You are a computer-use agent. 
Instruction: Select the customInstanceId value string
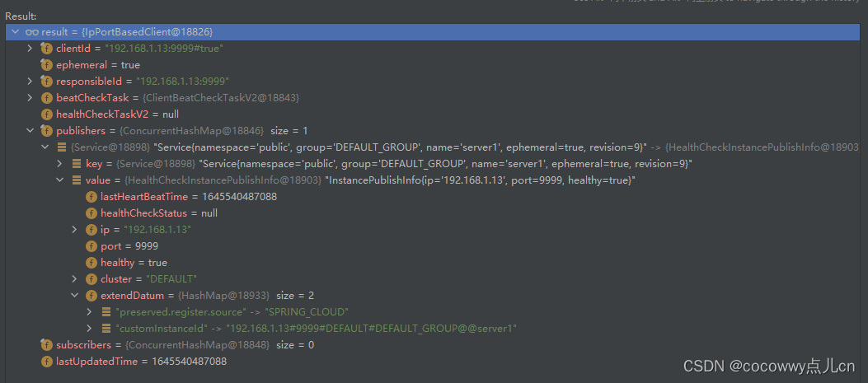point(371,328)
